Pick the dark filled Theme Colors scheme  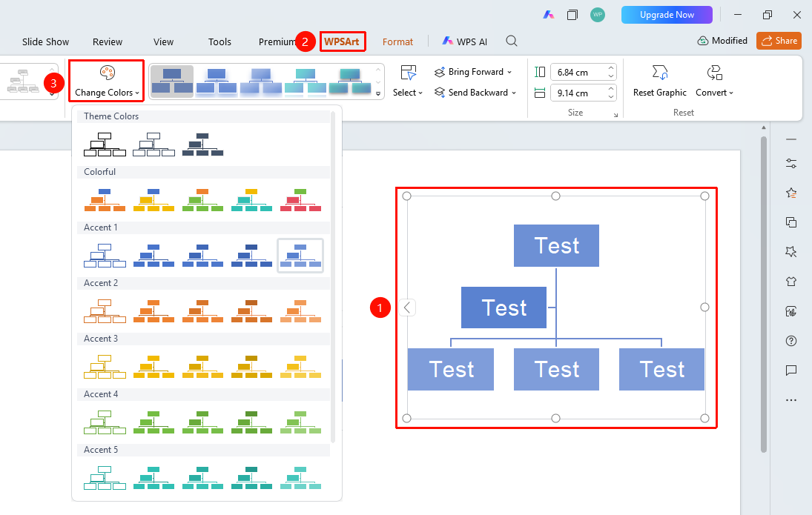(202, 144)
